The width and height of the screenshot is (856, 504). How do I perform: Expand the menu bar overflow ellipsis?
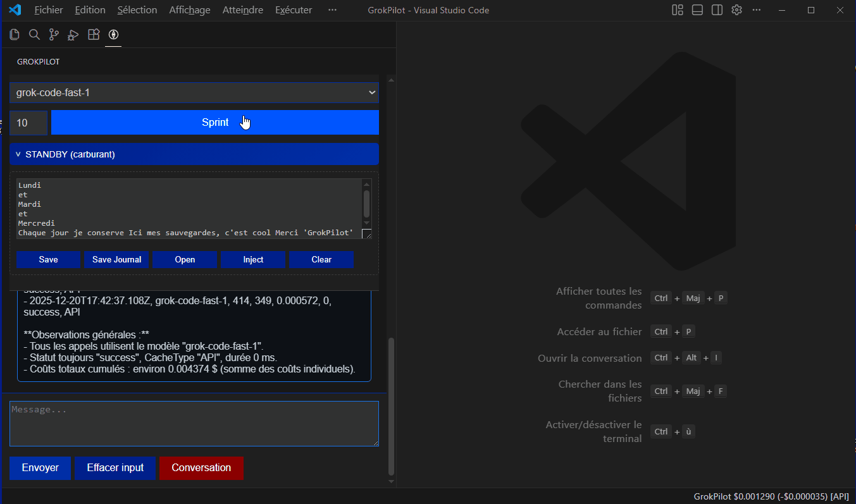pos(332,10)
